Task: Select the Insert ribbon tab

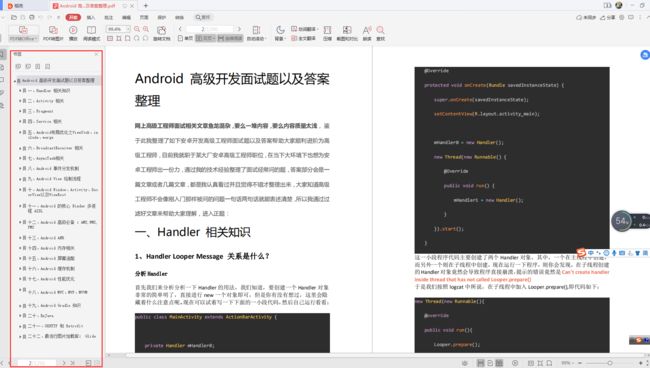Action: 91,17
